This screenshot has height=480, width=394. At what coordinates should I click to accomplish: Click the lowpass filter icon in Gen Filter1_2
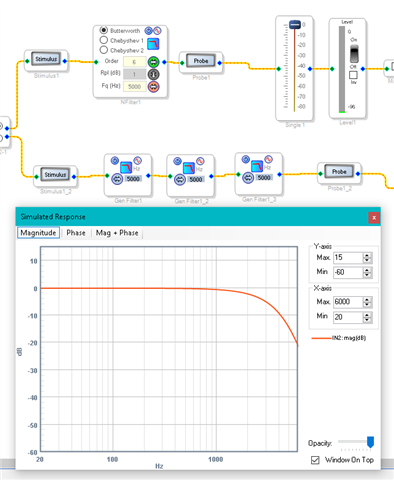189,168
